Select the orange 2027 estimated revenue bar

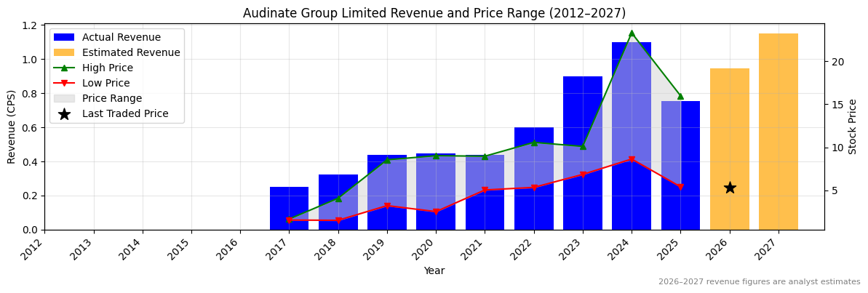[x=778, y=131]
